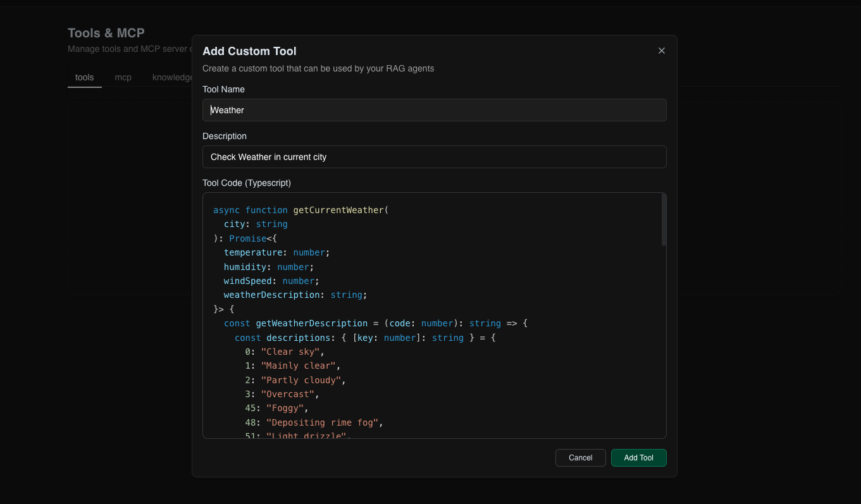Select the getCurrentWeather function name

click(x=339, y=209)
